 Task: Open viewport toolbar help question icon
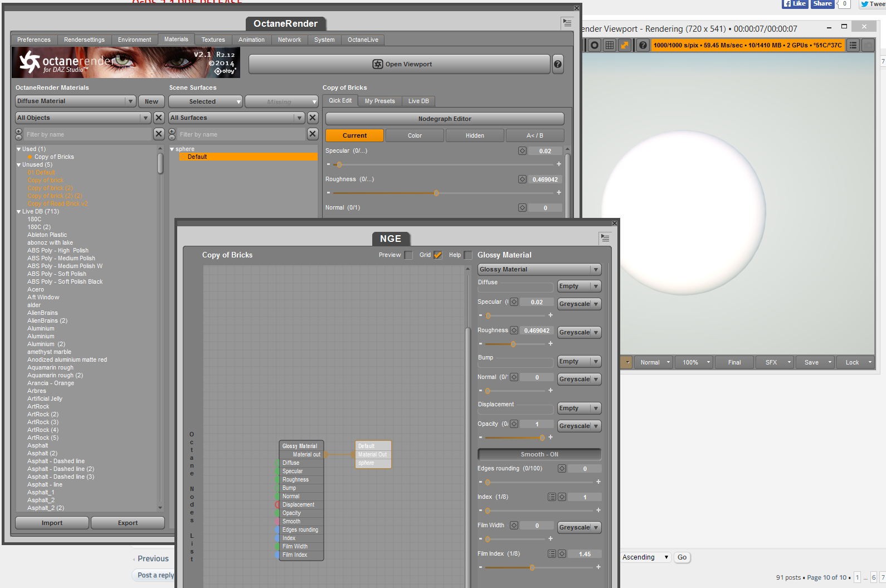(643, 45)
